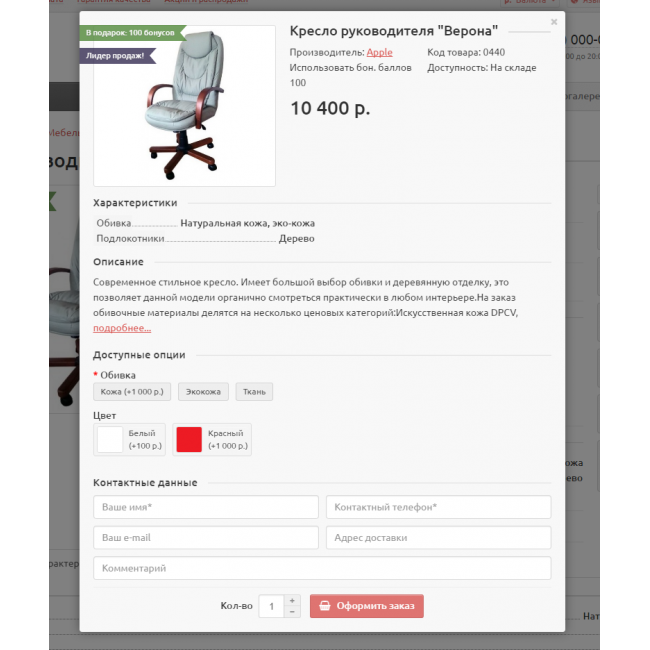Decrease quantity with the minus stepper

pyautogui.click(x=292, y=612)
